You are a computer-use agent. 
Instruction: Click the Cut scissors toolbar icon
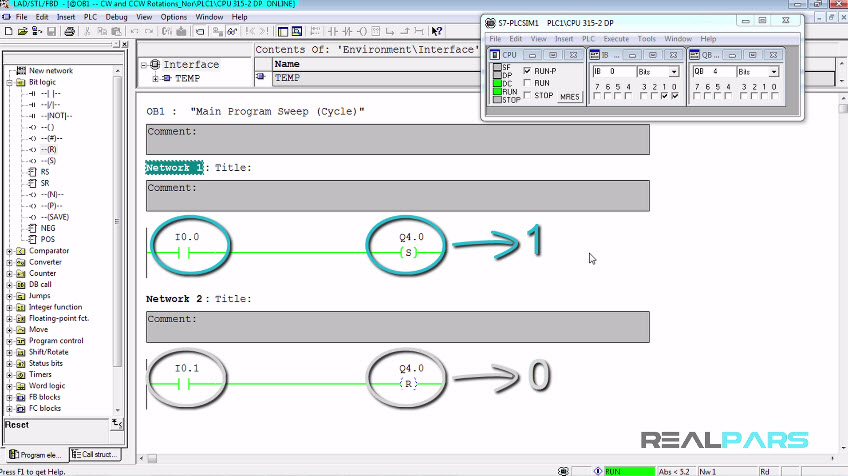(x=87, y=31)
